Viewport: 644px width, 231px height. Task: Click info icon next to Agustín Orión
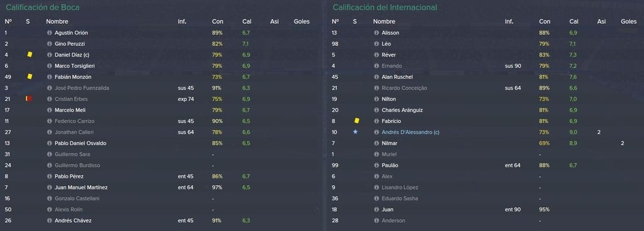(49, 33)
